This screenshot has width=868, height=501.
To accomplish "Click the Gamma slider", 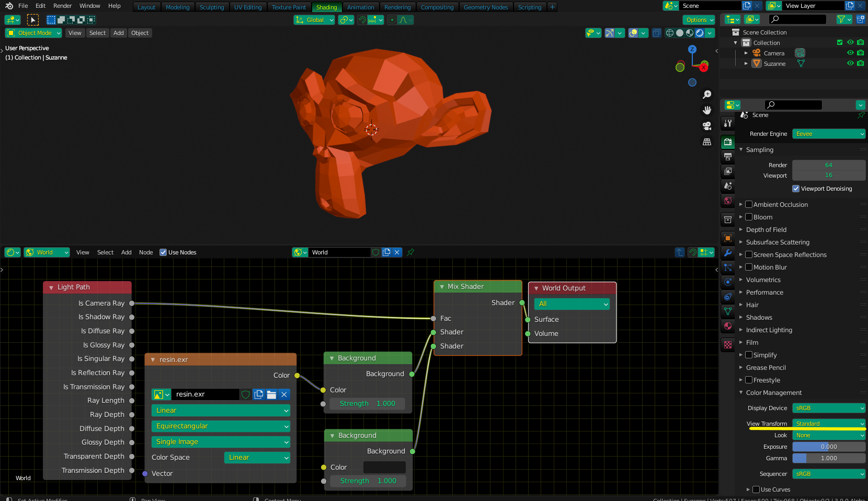I will click(829, 458).
